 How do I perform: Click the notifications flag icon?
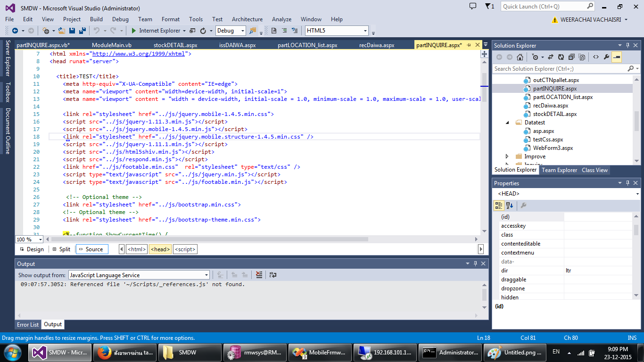click(x=488, y=6)
